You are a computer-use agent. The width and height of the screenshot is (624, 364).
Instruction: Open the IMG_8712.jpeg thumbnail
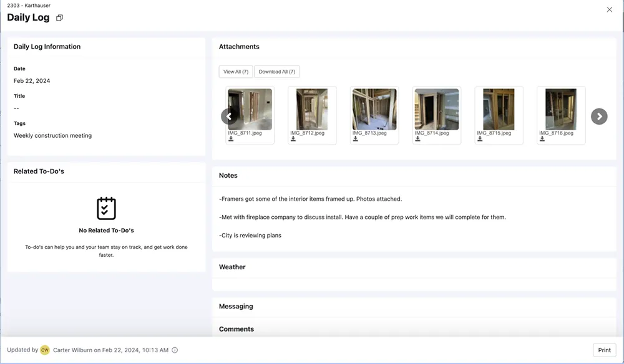tap(312, 108)
